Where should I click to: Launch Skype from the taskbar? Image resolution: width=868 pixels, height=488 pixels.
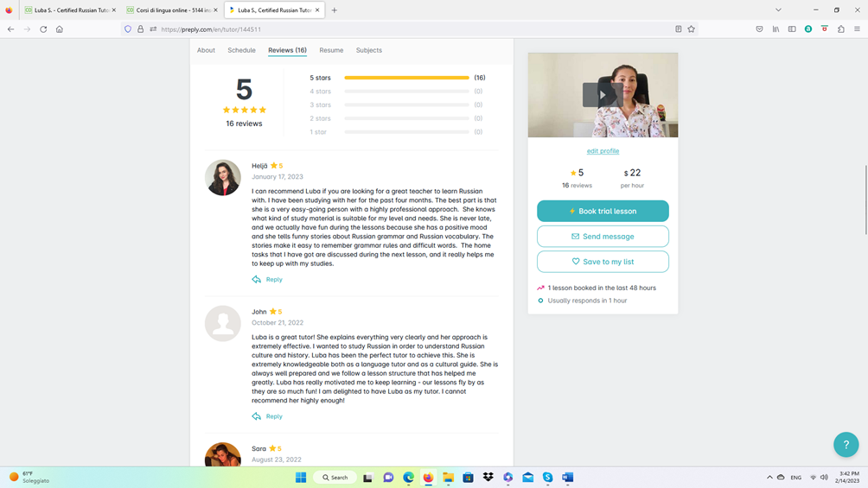[547, 477]
